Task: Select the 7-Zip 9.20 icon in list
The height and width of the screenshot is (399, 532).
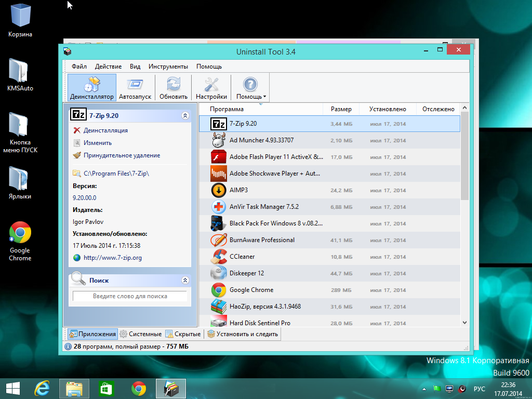Action: 219,124
